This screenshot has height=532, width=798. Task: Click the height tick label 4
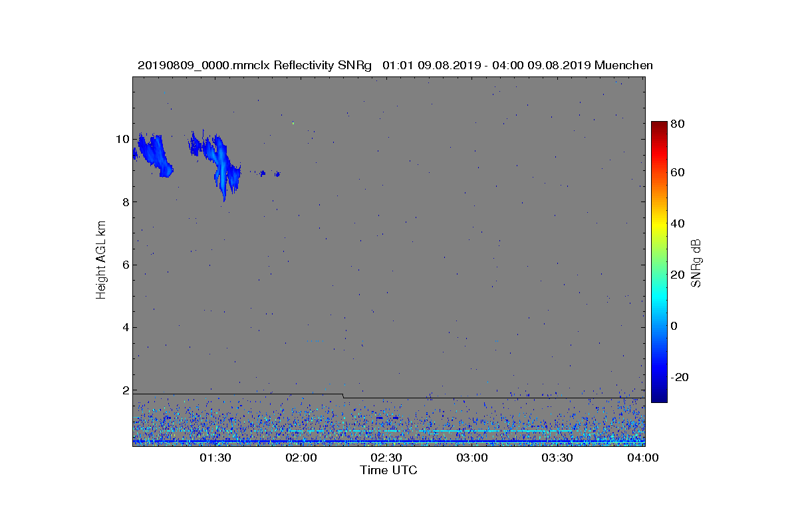[x=125, y=327]
